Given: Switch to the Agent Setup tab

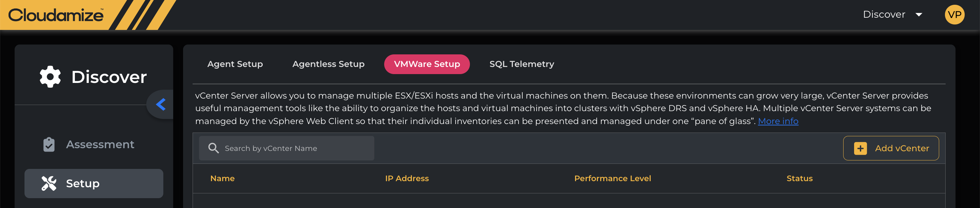Looking at the screenshot, I should [x=235, y=64].
